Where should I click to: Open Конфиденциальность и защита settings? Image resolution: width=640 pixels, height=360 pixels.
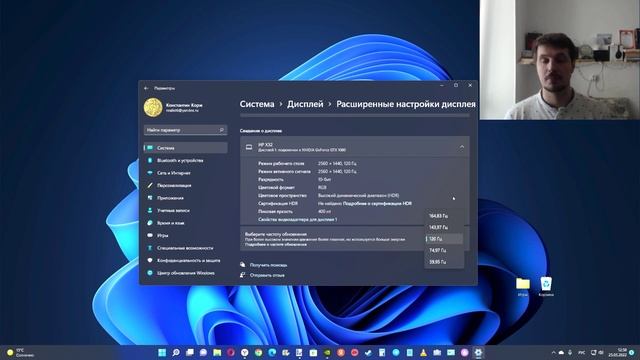pos(186,260)
